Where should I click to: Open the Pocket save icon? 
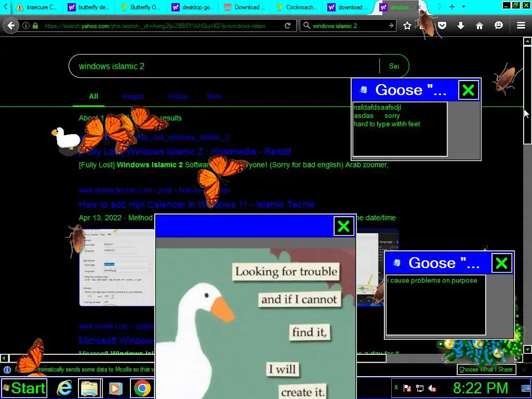[x=442, y=25]
